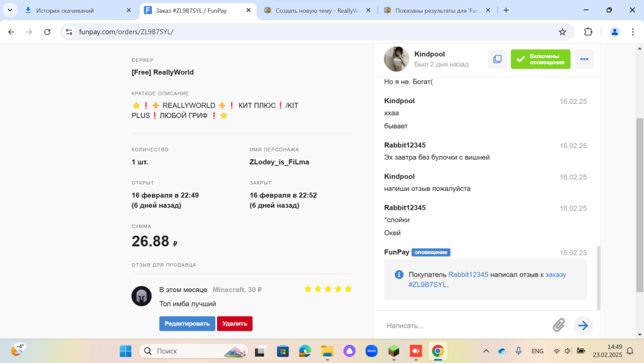The height and width of the screenshot is (363, 644).
Task: Open a new browser tab
Action: point(506,11)
